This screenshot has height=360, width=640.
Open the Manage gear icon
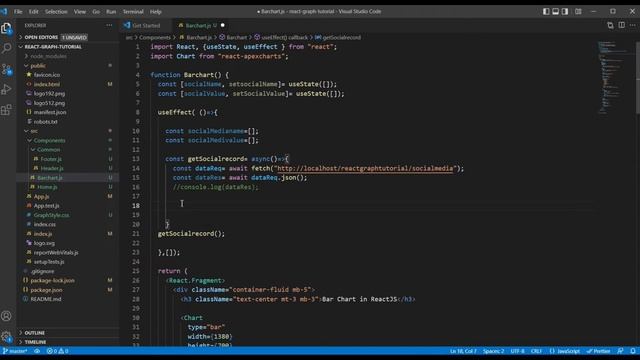click(x=7, y=336)
